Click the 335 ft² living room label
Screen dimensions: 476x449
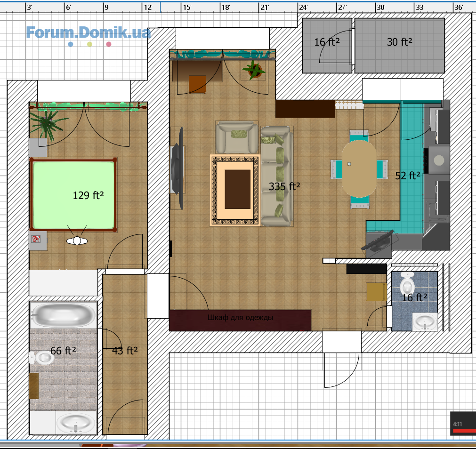tap(284, 186)
